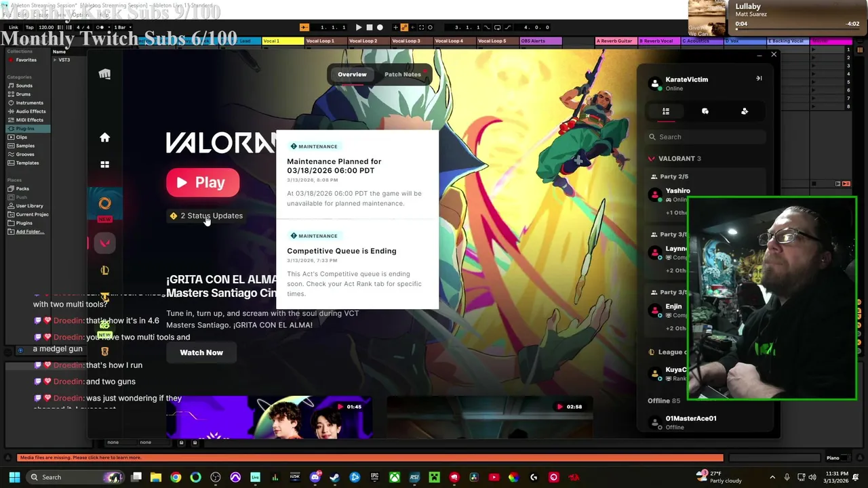
Task: Click the Watch Now button
Action: pos(201,352)
